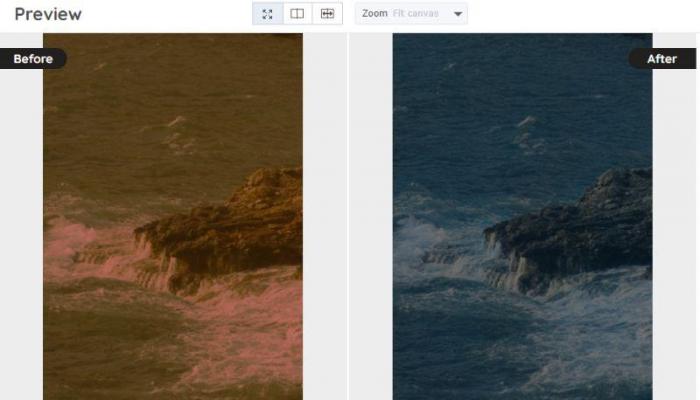700x400 pixels.
Task: Choose the slider compare view icon
Action: click(x=327, y=14)
